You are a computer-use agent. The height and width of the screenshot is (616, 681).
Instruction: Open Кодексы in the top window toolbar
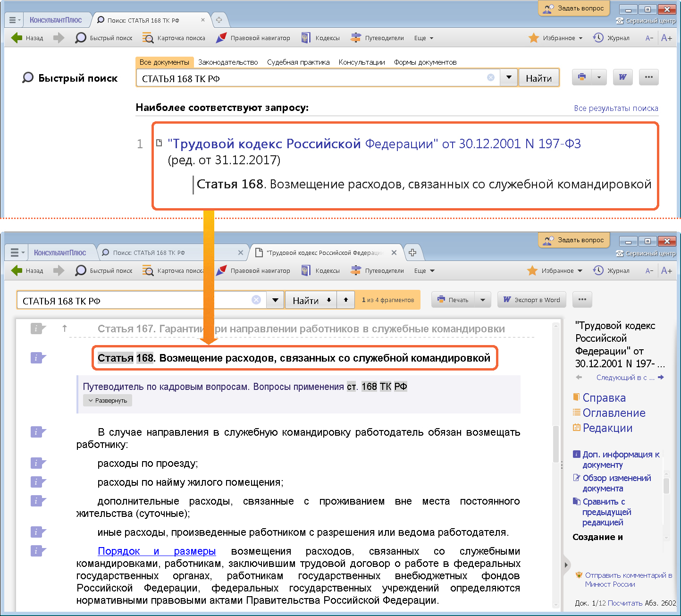pos(320,38)
